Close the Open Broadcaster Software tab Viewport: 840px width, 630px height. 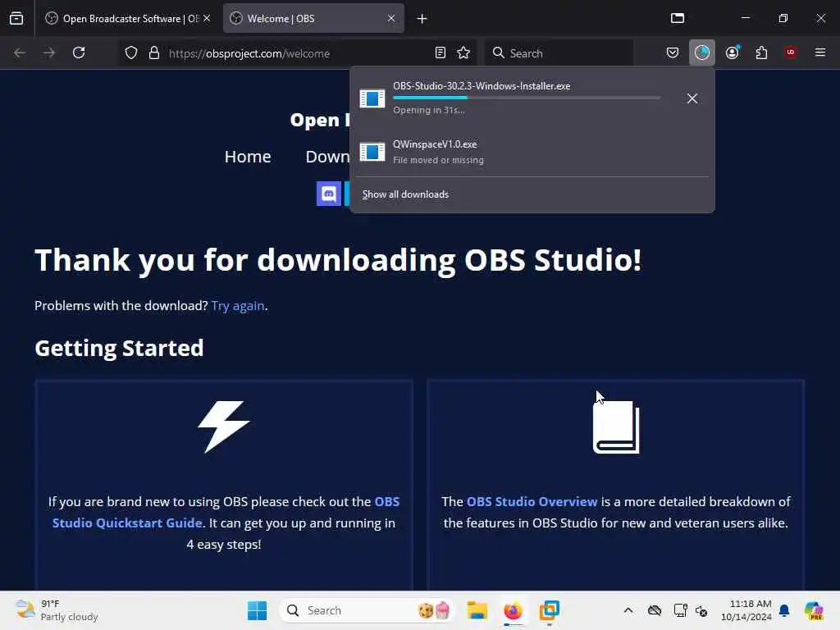pos(207,18)
